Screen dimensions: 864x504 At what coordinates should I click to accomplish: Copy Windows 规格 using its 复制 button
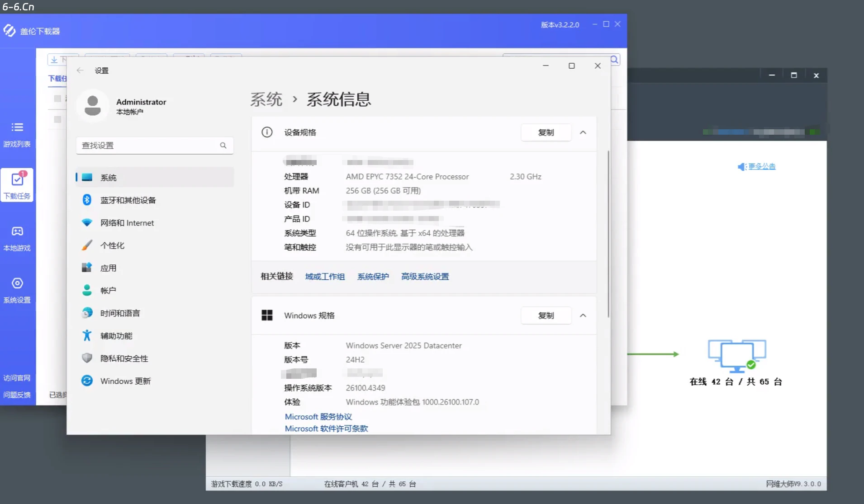click(546, 316)
